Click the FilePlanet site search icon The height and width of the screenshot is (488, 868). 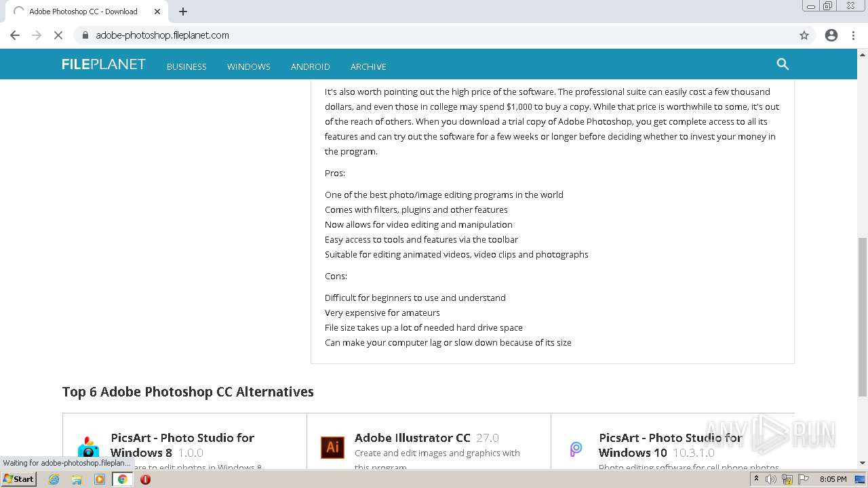pos(783,64)
